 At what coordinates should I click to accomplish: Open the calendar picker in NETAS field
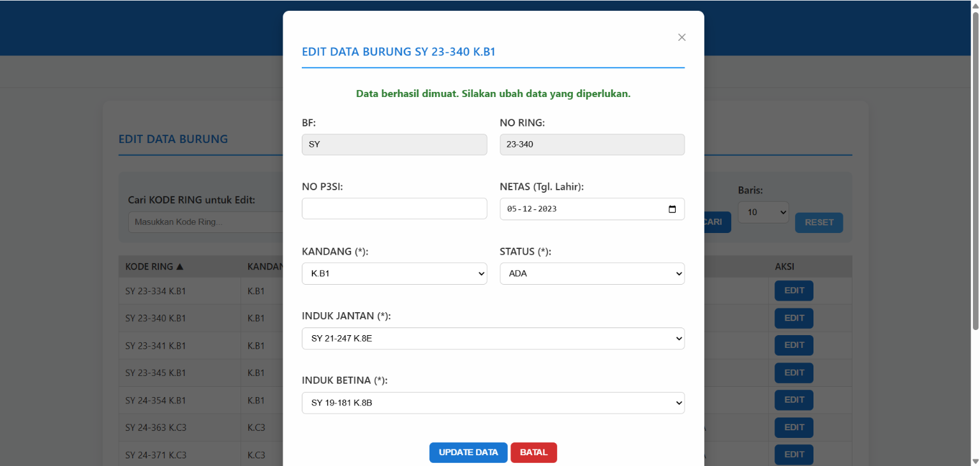(x=672, y=209)
